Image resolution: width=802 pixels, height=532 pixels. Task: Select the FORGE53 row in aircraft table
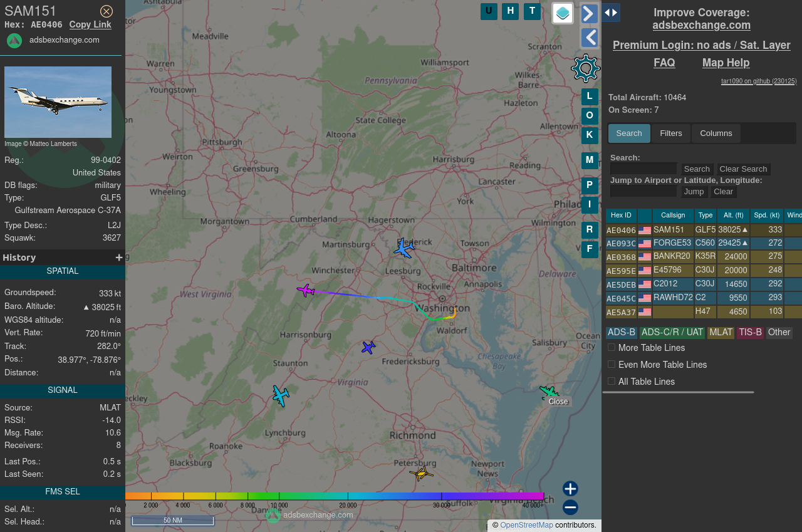704,243
